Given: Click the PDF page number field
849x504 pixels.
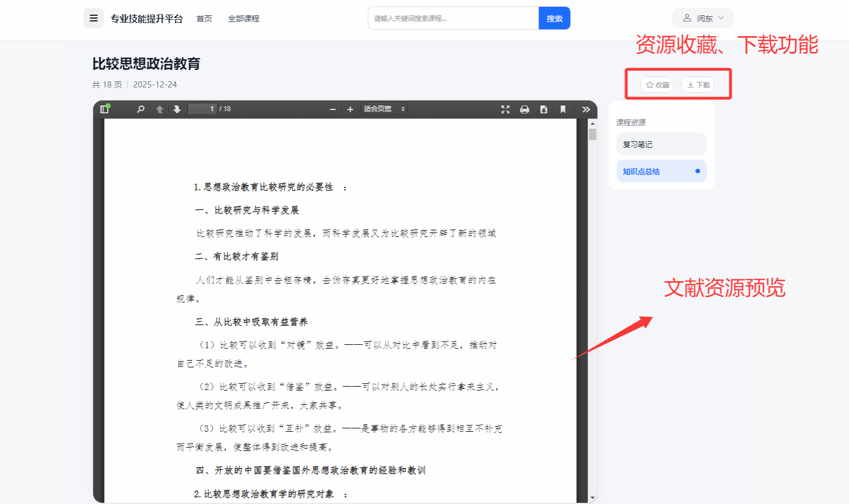Looking at the screenshot, I should [203, 109].
